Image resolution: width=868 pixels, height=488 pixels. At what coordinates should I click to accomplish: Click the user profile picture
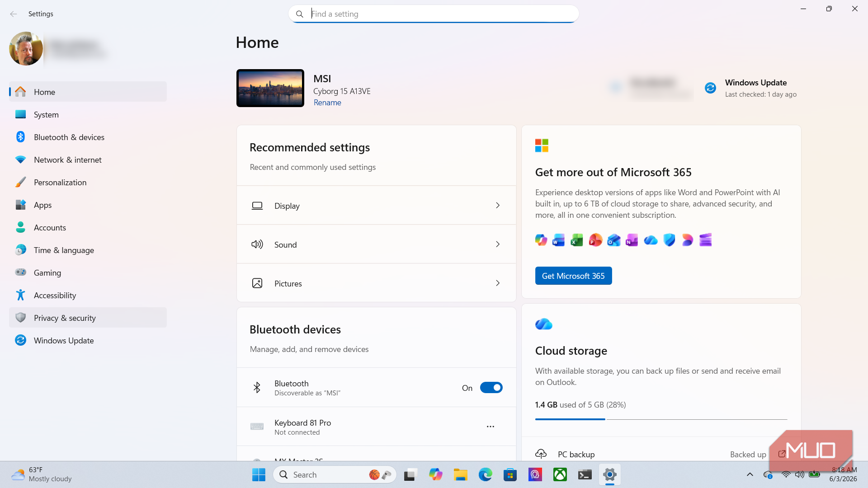pos(26,48)
